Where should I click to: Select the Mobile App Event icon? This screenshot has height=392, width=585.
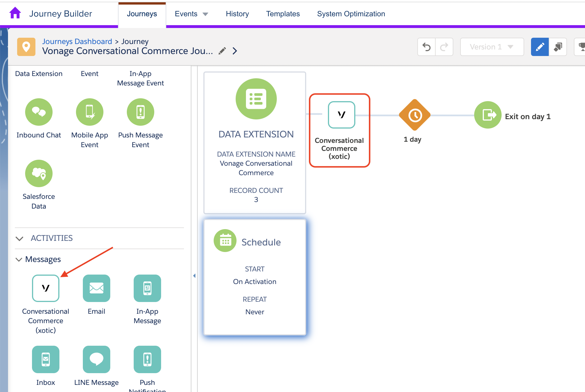point(89,112)
